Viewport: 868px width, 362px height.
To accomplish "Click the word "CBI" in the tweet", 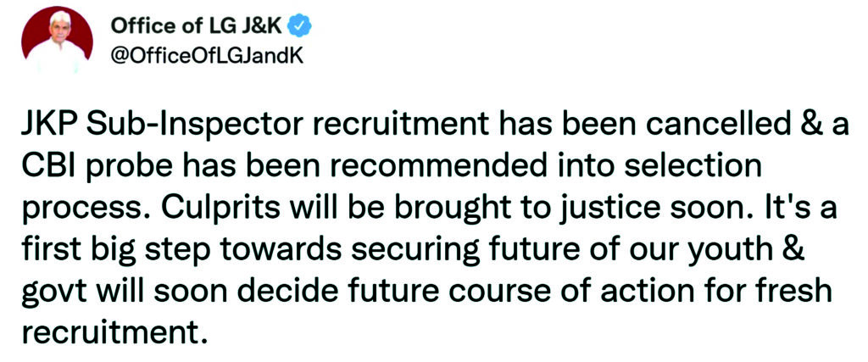I will pos(46,166).
